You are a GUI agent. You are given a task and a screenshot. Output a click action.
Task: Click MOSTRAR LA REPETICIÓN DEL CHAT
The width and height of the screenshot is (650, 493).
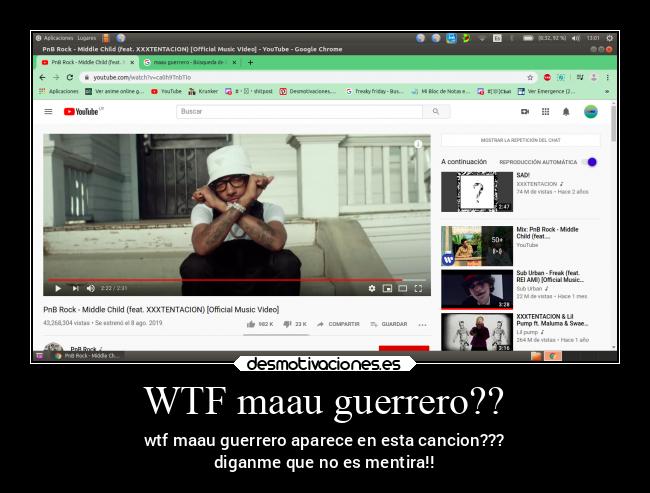pos(520,140)
